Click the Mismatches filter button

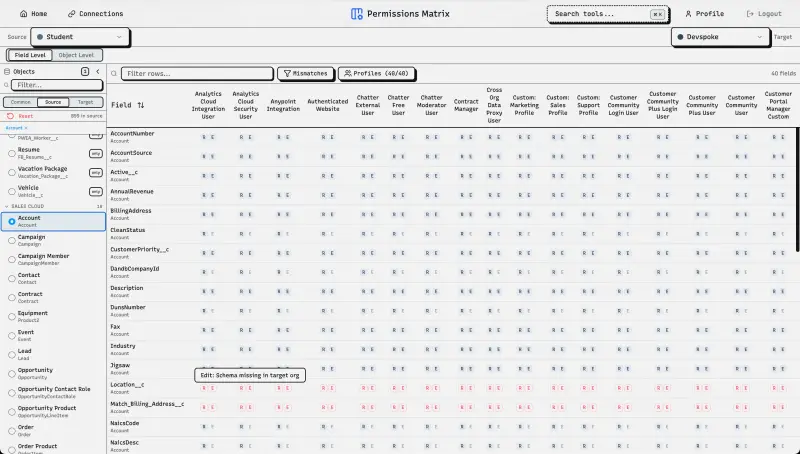tap(306, 73)
